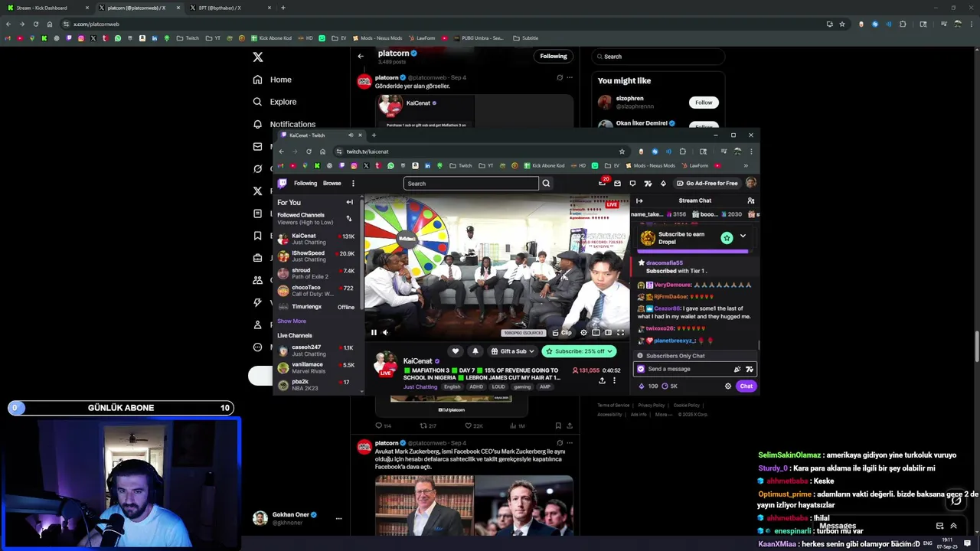Follow toggle heart for KaiCenat
The image size is (980, 551).
456,351
